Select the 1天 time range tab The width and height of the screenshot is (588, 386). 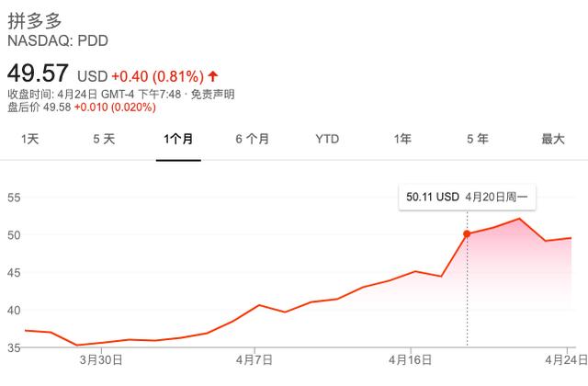point(30,139)
